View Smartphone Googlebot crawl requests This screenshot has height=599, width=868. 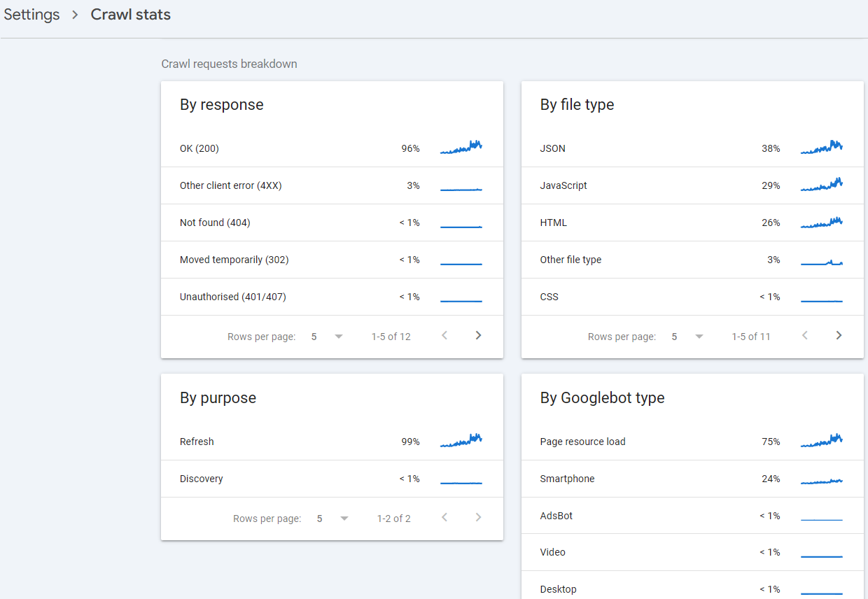(x=568, y=479)
